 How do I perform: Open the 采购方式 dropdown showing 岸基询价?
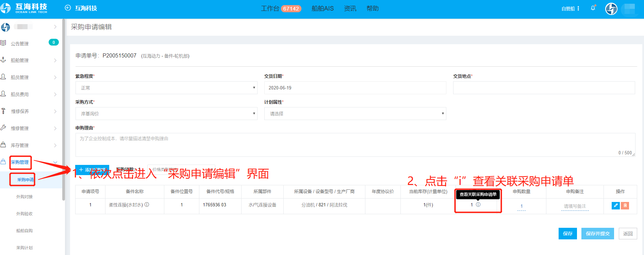(166, 114)
